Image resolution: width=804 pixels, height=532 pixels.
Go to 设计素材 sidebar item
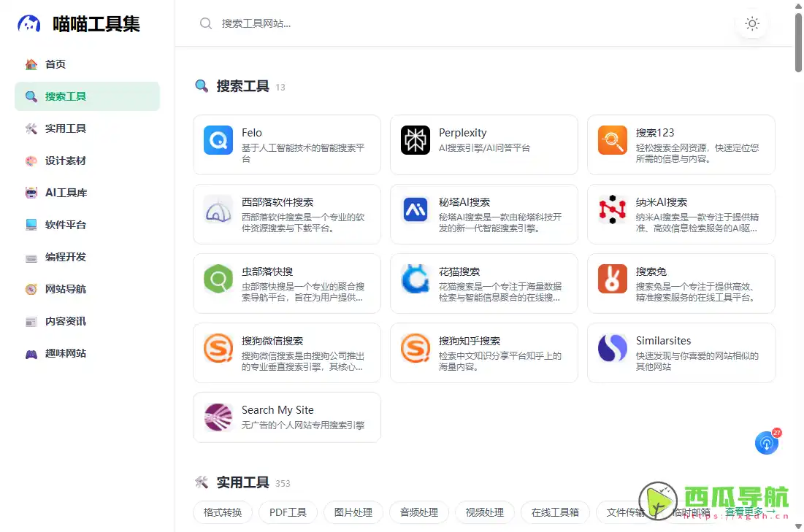[x=87, y=161]
